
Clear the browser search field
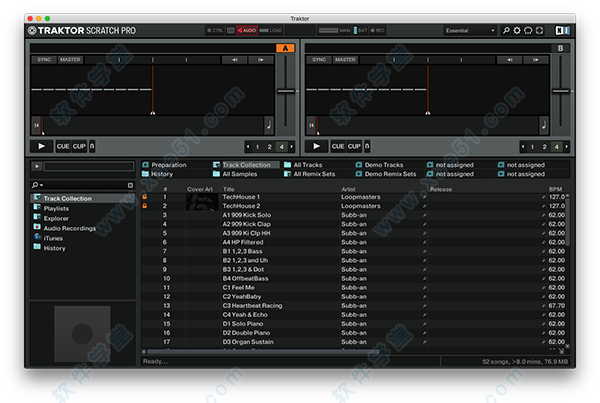click(x=130, y=185)
